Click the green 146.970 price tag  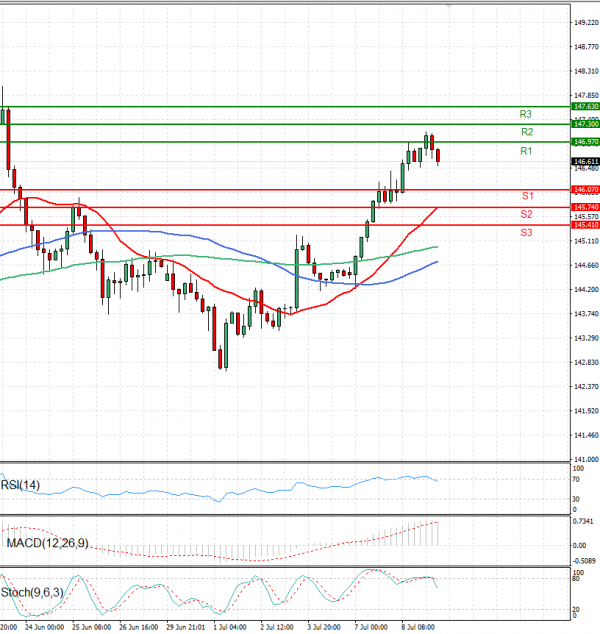click(585, 142)
